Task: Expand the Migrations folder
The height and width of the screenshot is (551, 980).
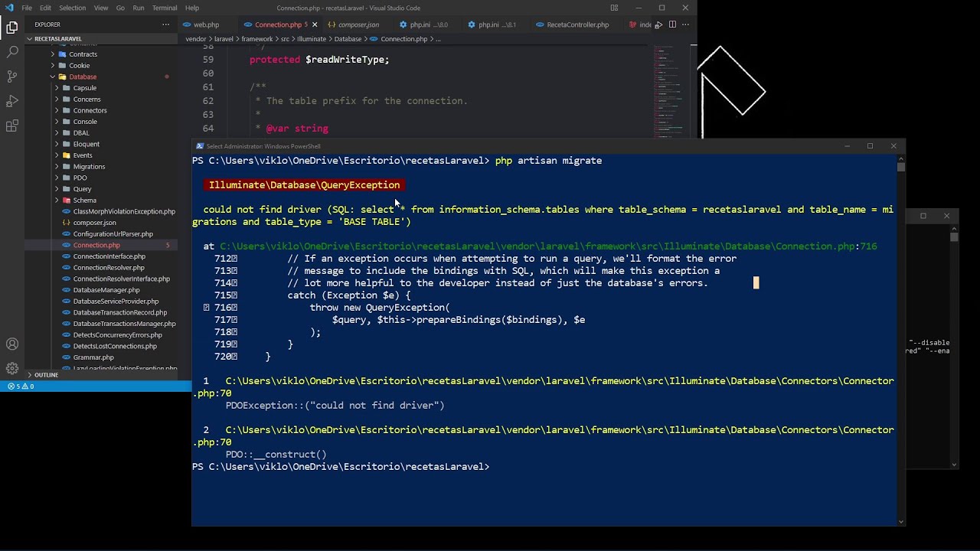Action: (x=89, y=166)
